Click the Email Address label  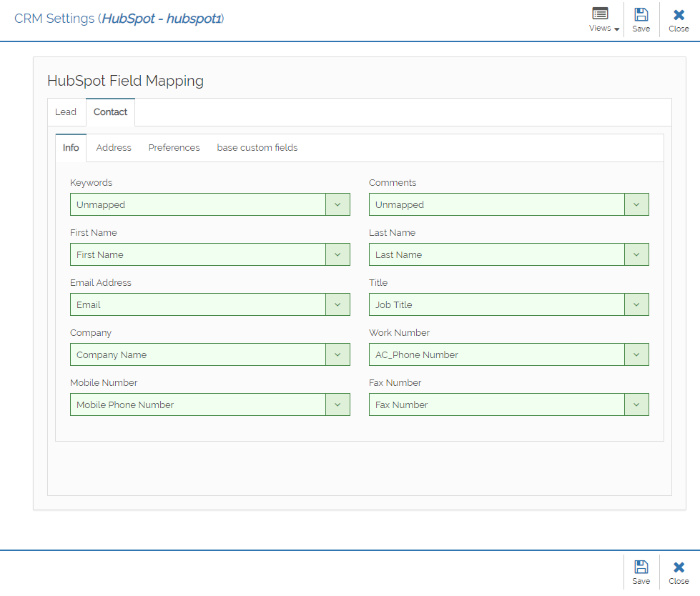point(100,283)
